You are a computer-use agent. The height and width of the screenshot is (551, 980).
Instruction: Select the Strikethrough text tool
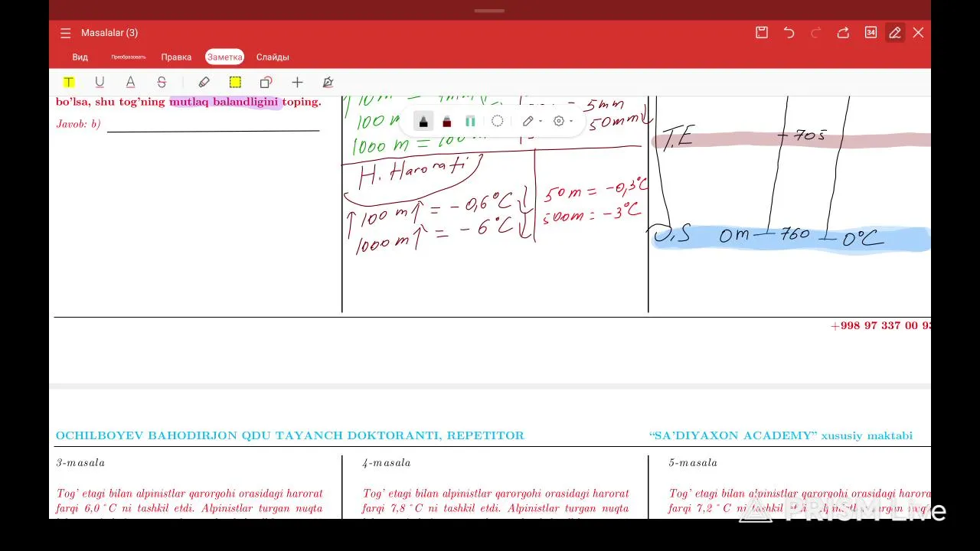click(x=162, y=82)
